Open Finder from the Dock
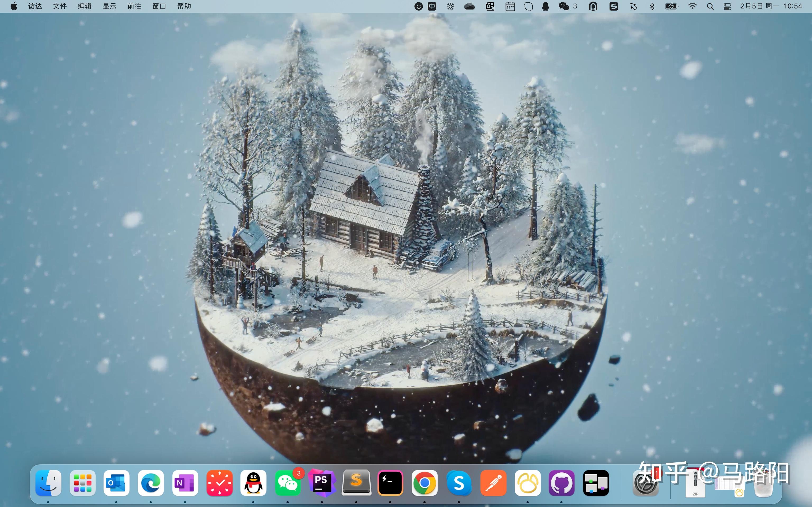This screenshot has height=507, width=812. (x=48, y=483)
